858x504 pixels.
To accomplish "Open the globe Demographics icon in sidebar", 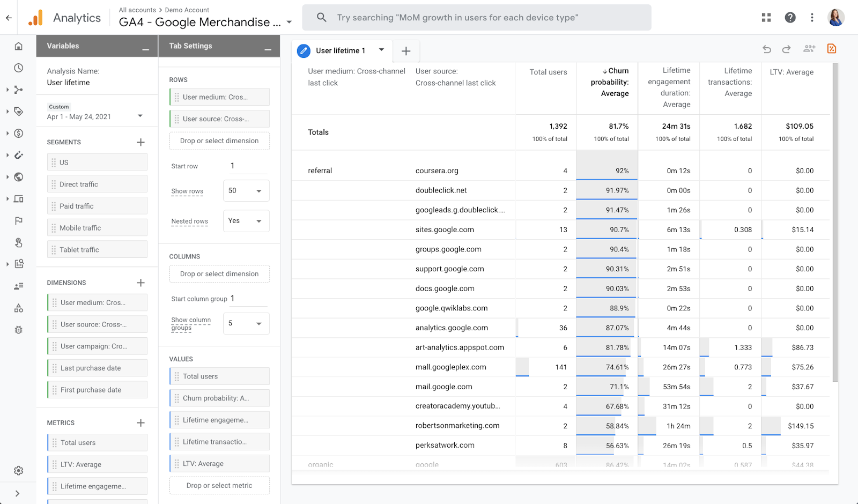I will point(18,177).
